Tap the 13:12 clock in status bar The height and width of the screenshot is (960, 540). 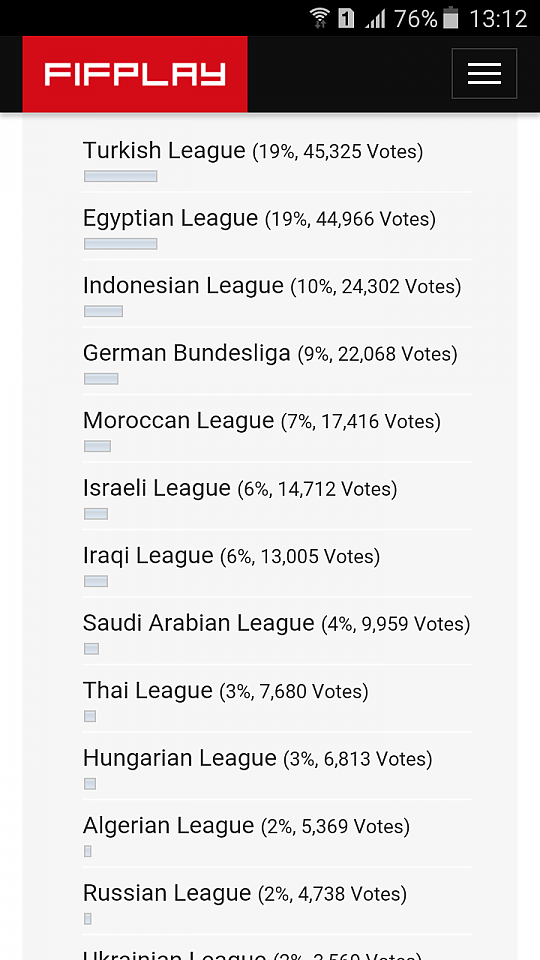498,19
